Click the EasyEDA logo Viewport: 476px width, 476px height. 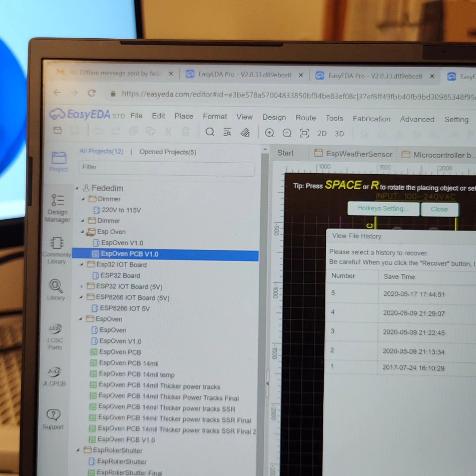(x=87, y=114)
